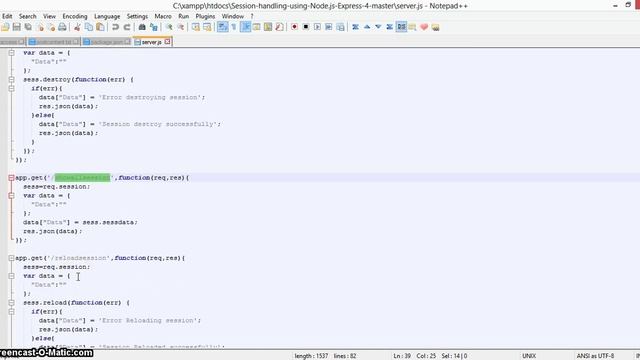Open the Replace dialog toolbar icon

(154, 27)
